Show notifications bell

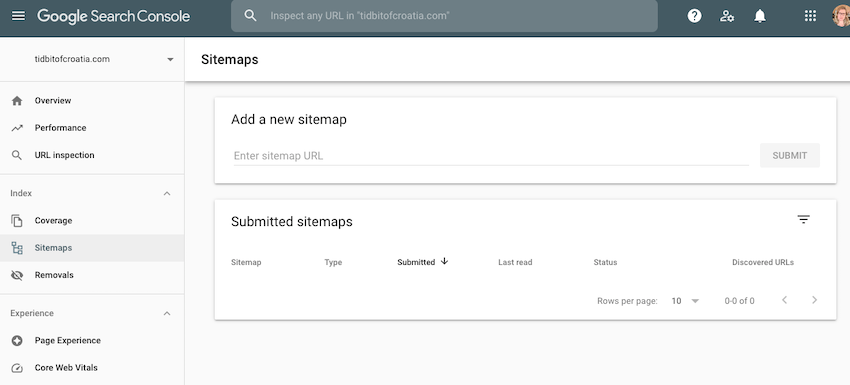tap(760, 16)
